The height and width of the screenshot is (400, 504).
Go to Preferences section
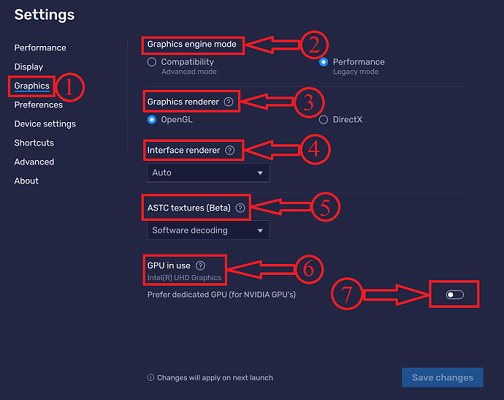(38, 105)
